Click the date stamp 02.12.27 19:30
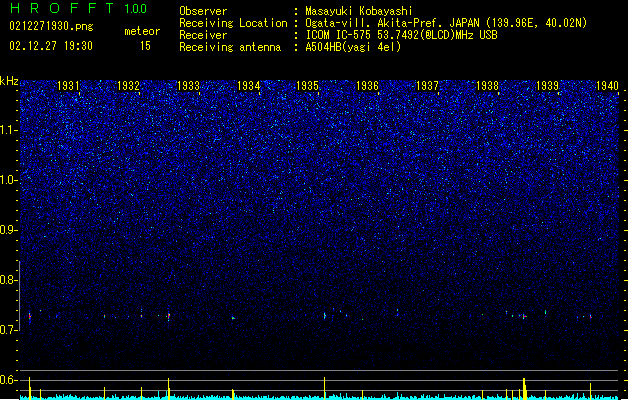This screenshot has width=629, height=400. (x=51, y=46)
